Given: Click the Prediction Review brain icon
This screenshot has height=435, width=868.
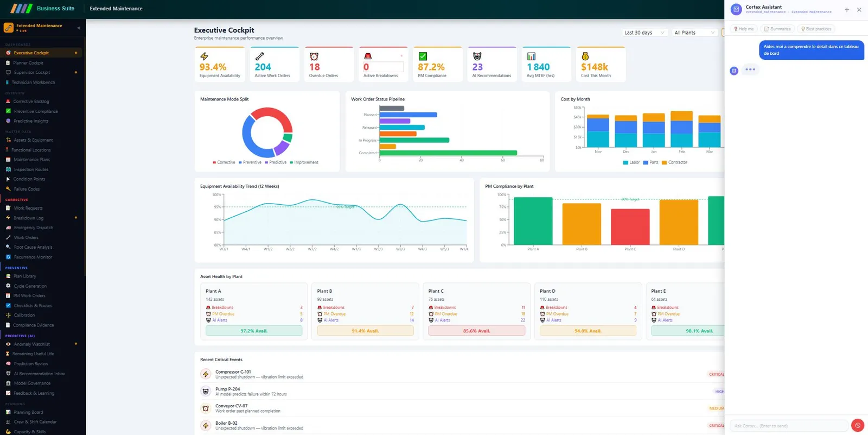Looking at the screenshot, I should tap(8, 364).
